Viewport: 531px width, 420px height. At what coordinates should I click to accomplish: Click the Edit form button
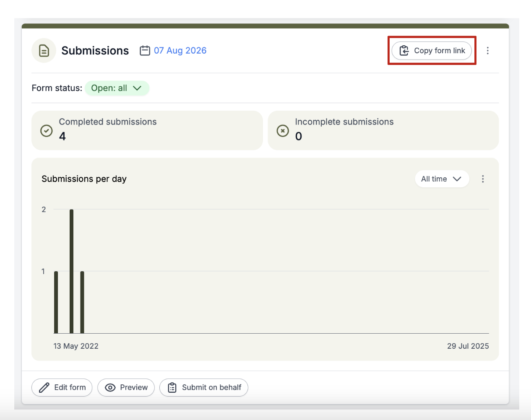pyautogui.click(x=62, y=388)
